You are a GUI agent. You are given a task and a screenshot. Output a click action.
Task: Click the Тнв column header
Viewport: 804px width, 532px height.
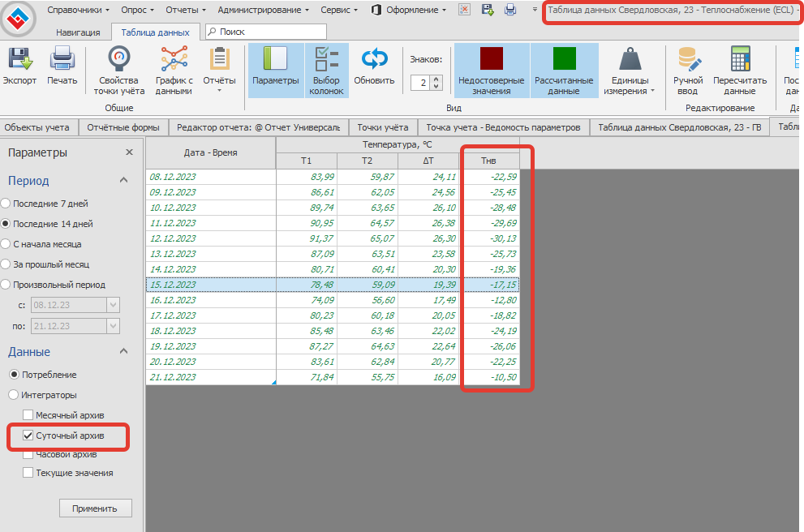(488, 161)
